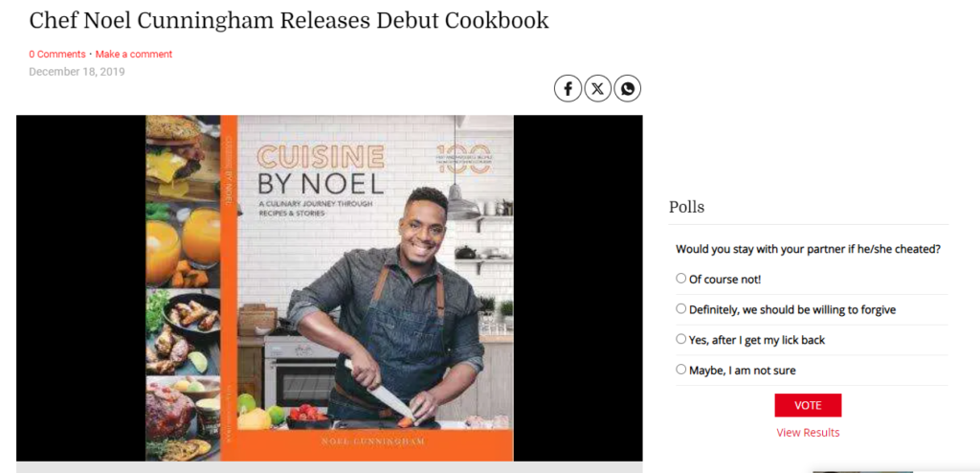
Task: Click the December 18, 2019 date text
Action: pyautogui.click(x=77, y=72)
